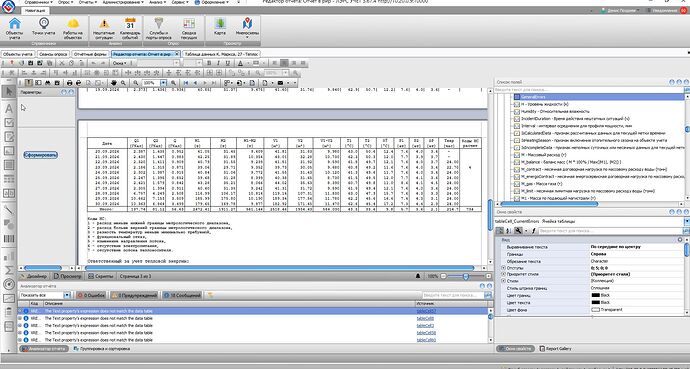Toggle GeneralErrors field checkbox

point(517,97)
